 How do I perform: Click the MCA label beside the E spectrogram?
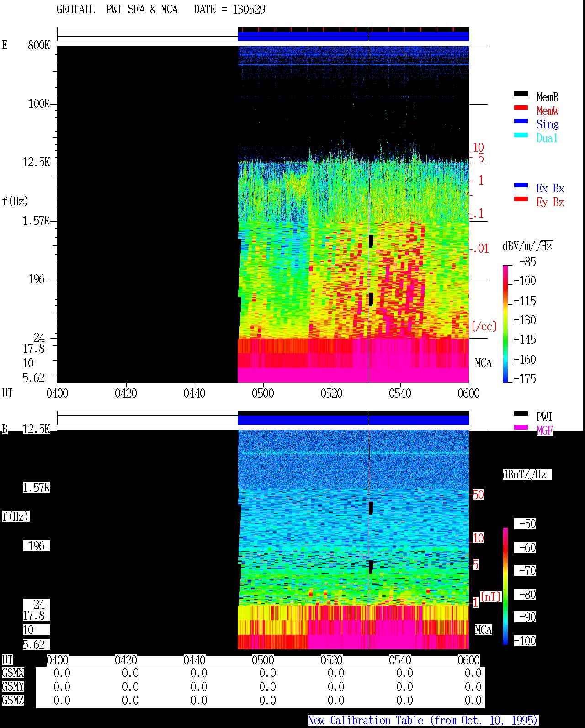point(483,363)
